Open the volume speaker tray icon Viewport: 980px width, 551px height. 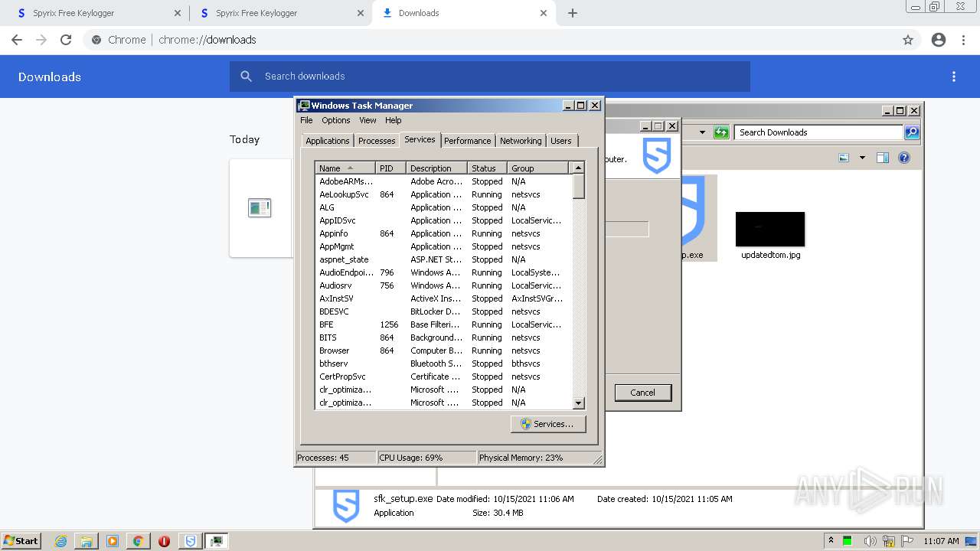click(x=870, y=541)
